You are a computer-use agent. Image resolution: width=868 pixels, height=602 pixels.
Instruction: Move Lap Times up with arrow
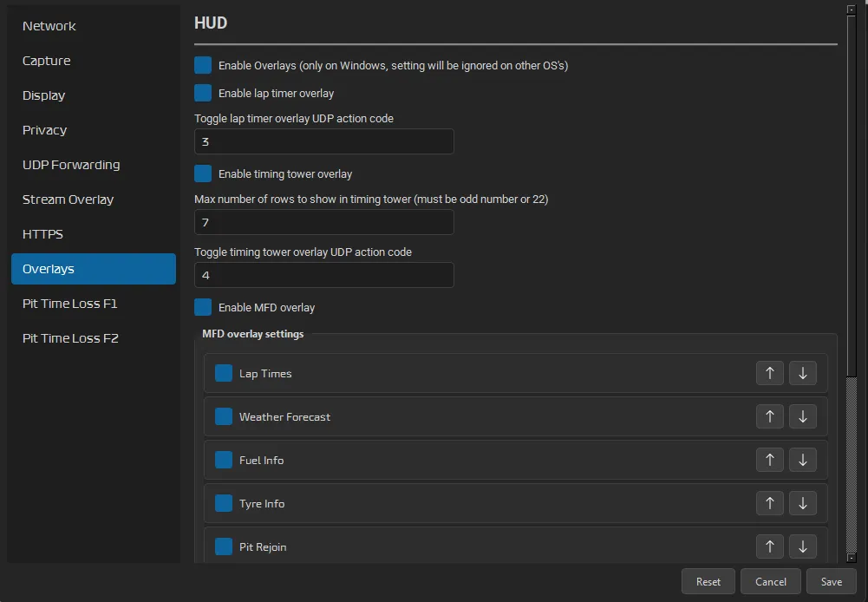769,373
